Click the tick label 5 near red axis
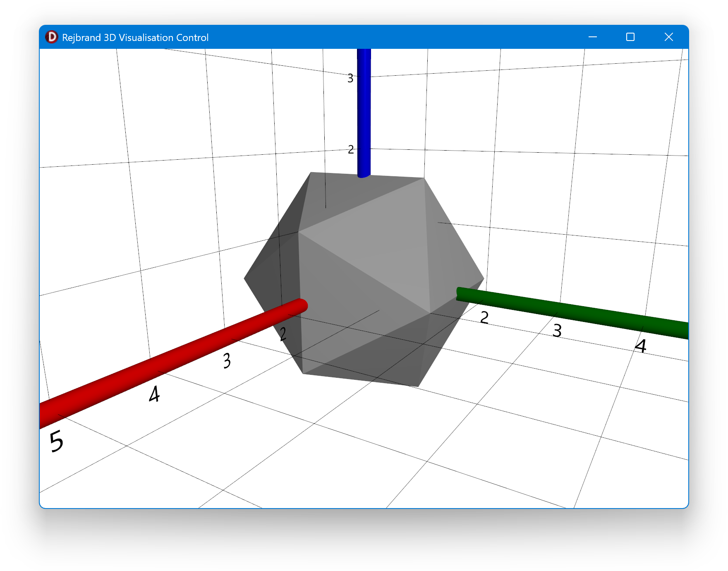The width and height of the screenshot is (728, 571). coord(56,441)
